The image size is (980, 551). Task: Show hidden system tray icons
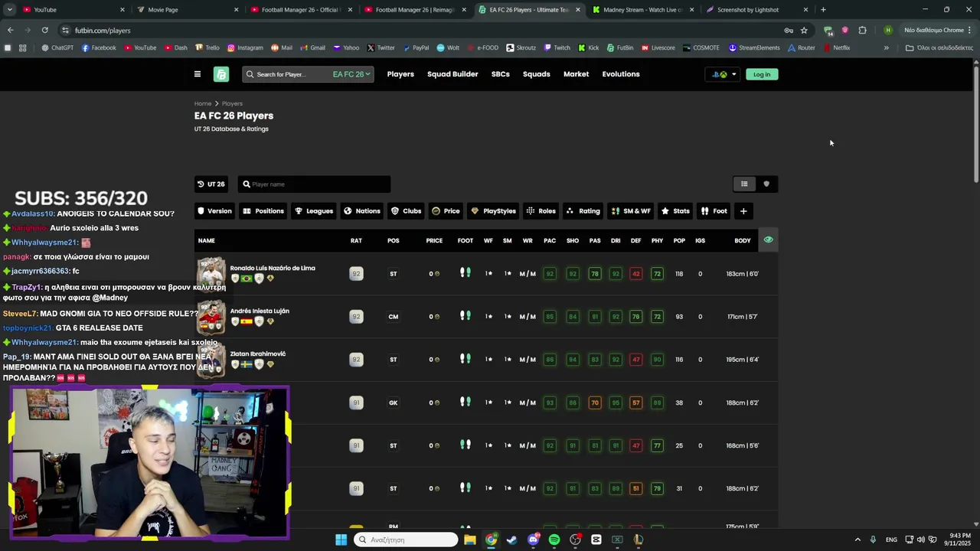coord(857,540)
